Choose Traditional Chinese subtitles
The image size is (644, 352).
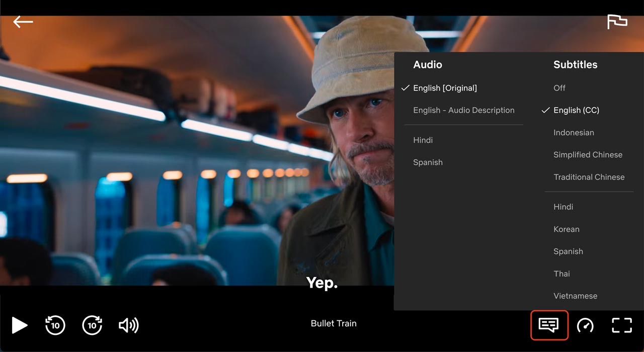tap(589, 177)
